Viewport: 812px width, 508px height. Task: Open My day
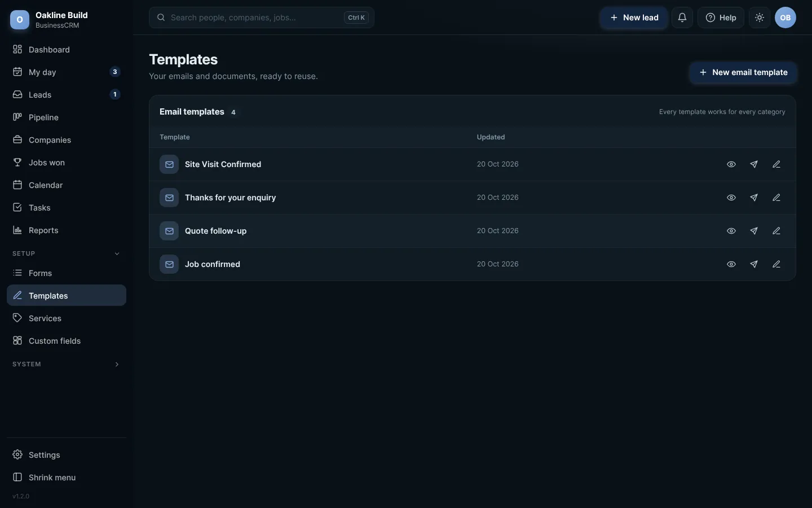tap(67, 72)
